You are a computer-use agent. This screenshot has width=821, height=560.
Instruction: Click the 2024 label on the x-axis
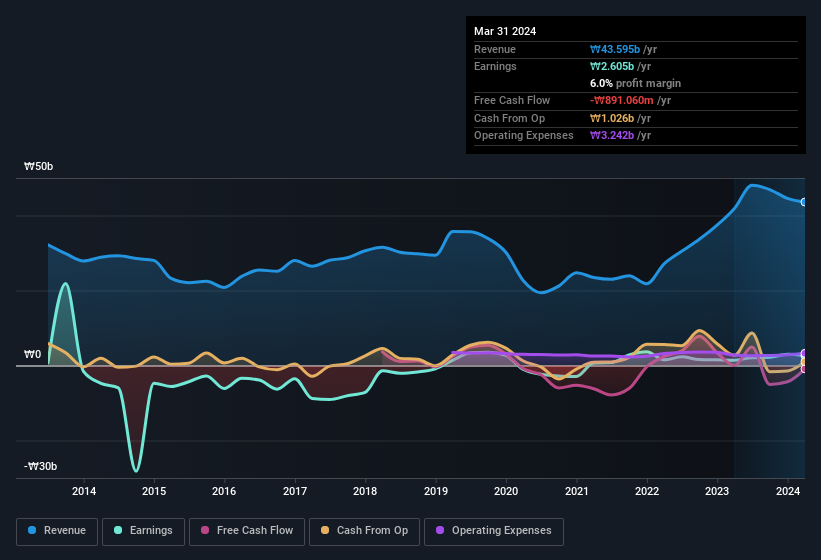click(x=787, y=491)
